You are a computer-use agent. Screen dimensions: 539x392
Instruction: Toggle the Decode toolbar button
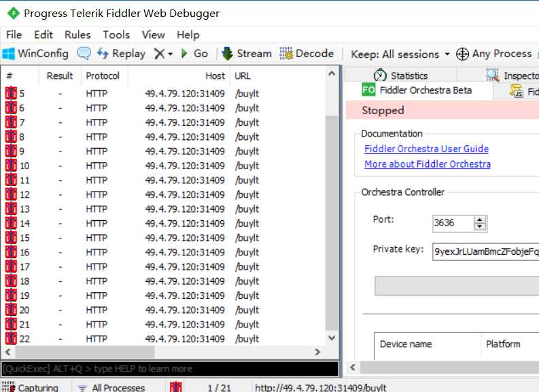(x=307, y=54)
